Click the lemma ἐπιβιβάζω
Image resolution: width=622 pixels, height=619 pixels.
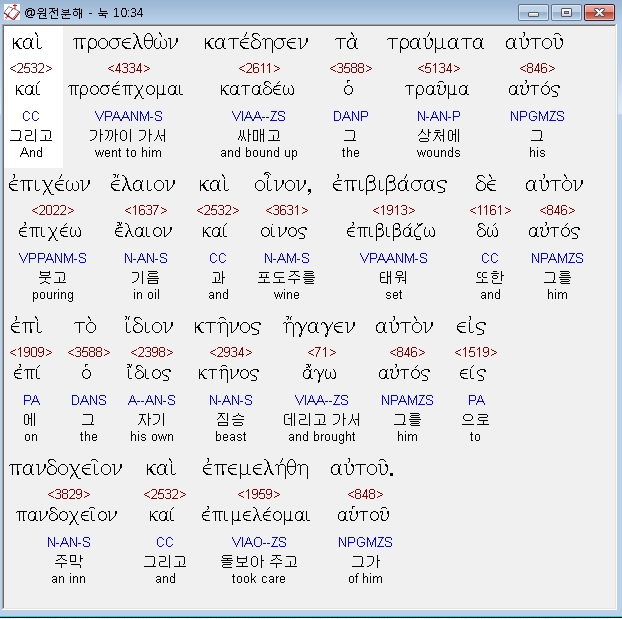coord(391,232)
